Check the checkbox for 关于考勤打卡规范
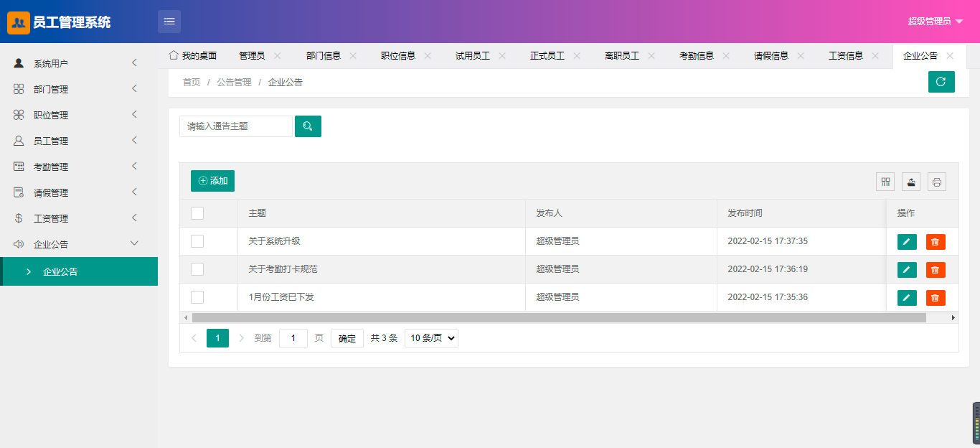980x448 pixels. pos(197,269)
